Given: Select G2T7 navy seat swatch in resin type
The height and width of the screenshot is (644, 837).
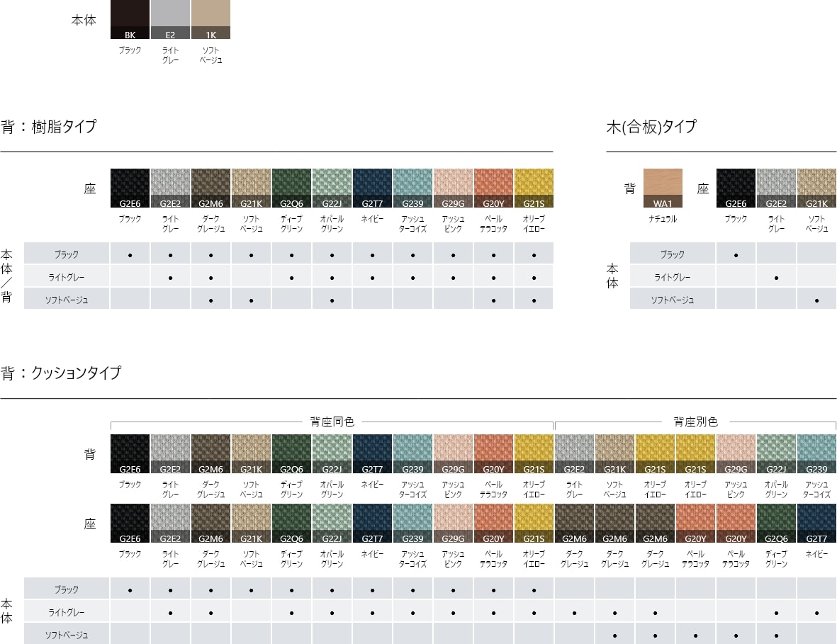Looking at the screenshot, I should pyautogui.click(x=372, y=188).
